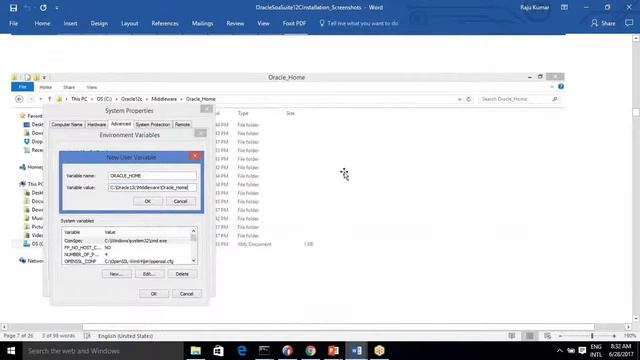The width and height of the screenshot is (640, 360).
Task: Click the 100% zoom level indicator
Action: point(629,336)
